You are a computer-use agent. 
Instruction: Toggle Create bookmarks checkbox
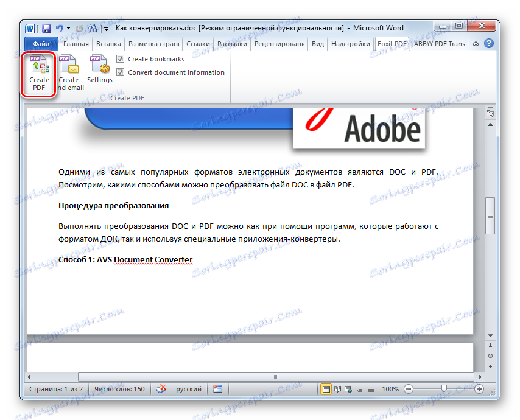click(x=121, y=59)
